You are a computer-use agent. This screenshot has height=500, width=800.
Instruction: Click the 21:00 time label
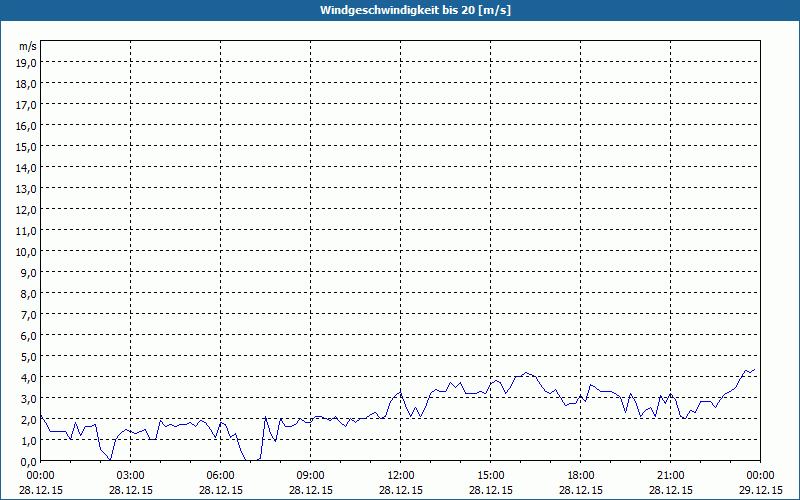tap(670, 476)
